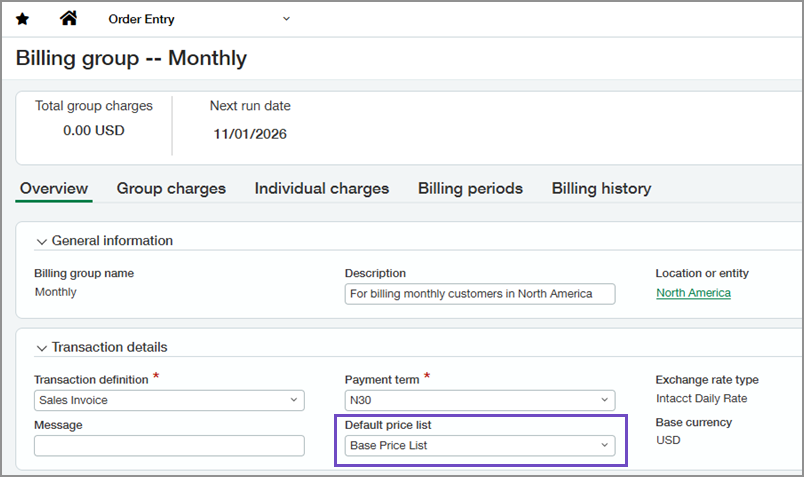Click the favorites star icon
Image resolution: width=804 pixels, height=477 pixels.
tap(23, 19)
